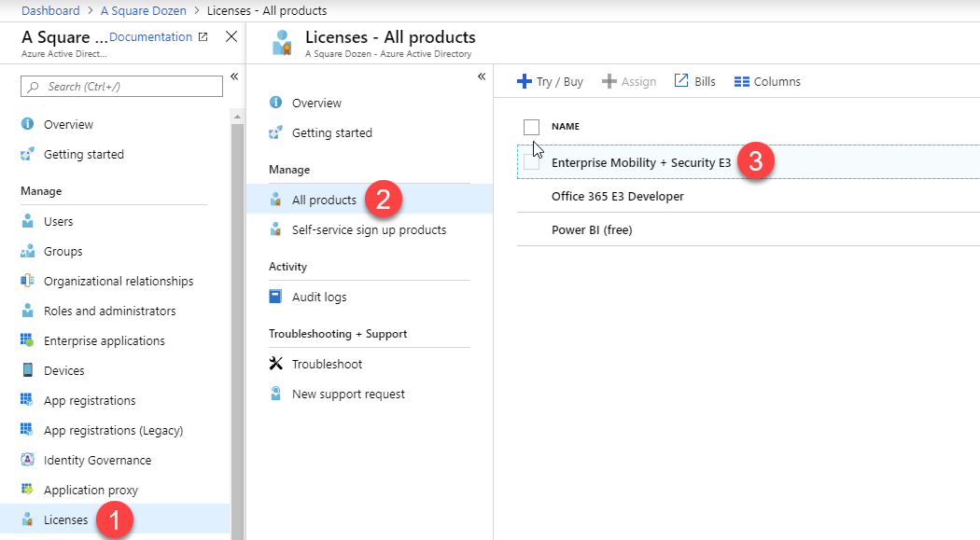Image resolution: width=980 pixels, height=540 pixels.
Task: Open the Columns chooser
Action: coord(767,82)
